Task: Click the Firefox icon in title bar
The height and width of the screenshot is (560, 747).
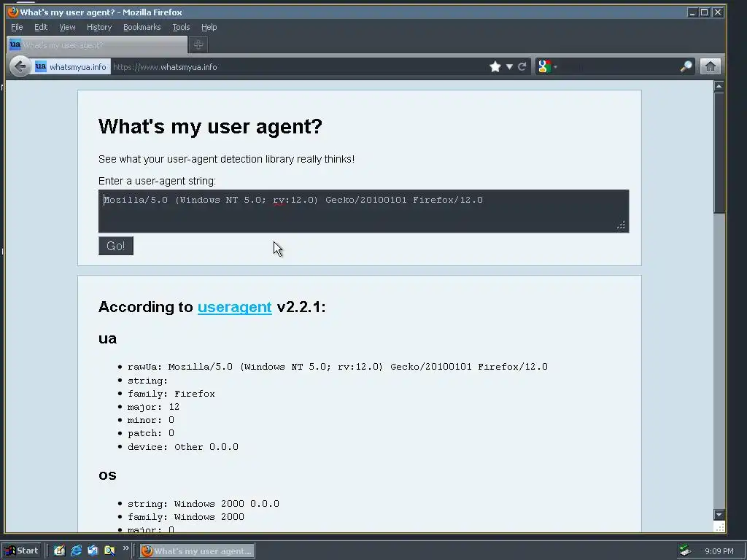Action: coord(13,12)
